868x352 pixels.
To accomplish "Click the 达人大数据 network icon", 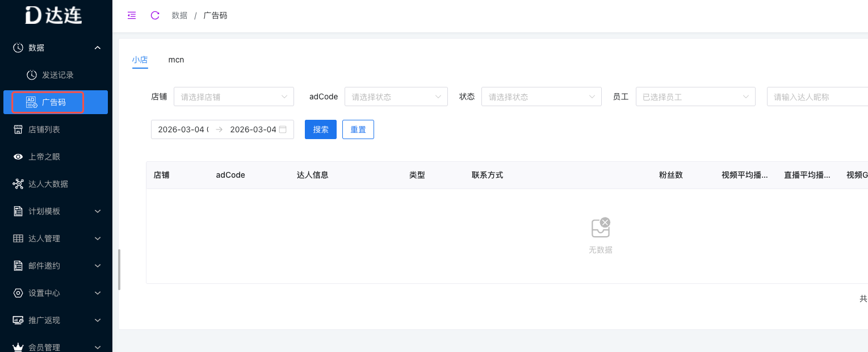I will [18, 184].
